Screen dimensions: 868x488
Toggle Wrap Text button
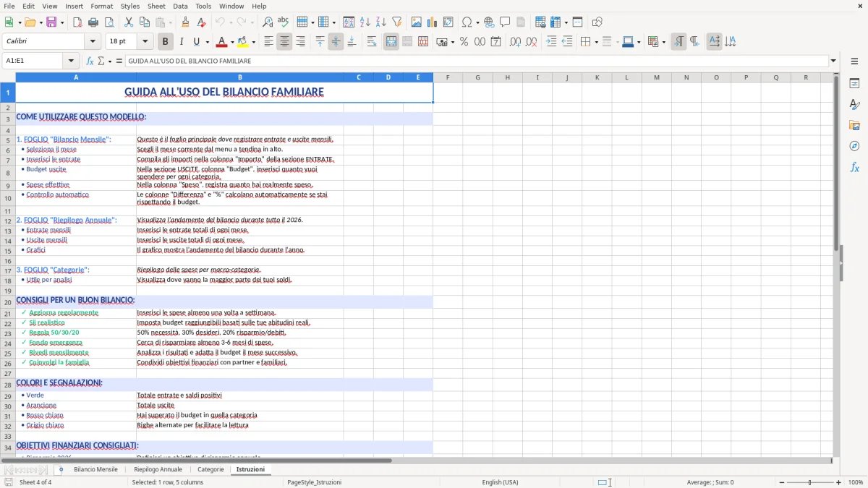[372, 42]
